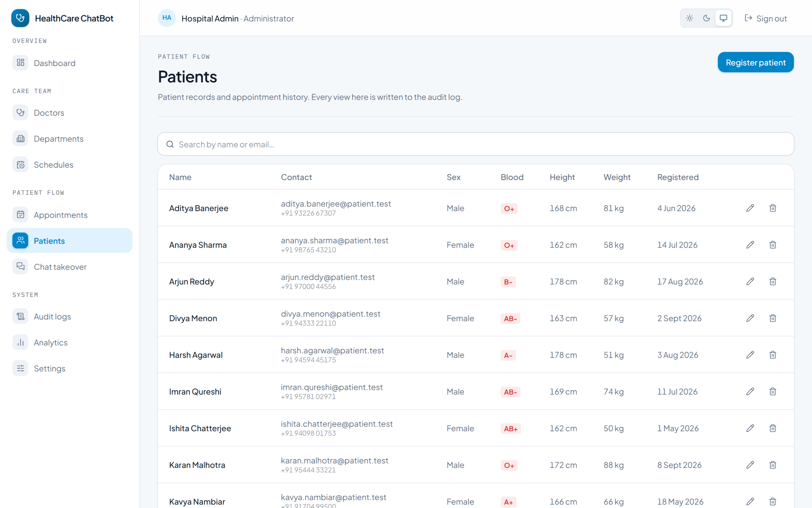Delete Arjun Reddy with trash icon
This screenshot has height=508, width=812.
(x=773, y=281)
